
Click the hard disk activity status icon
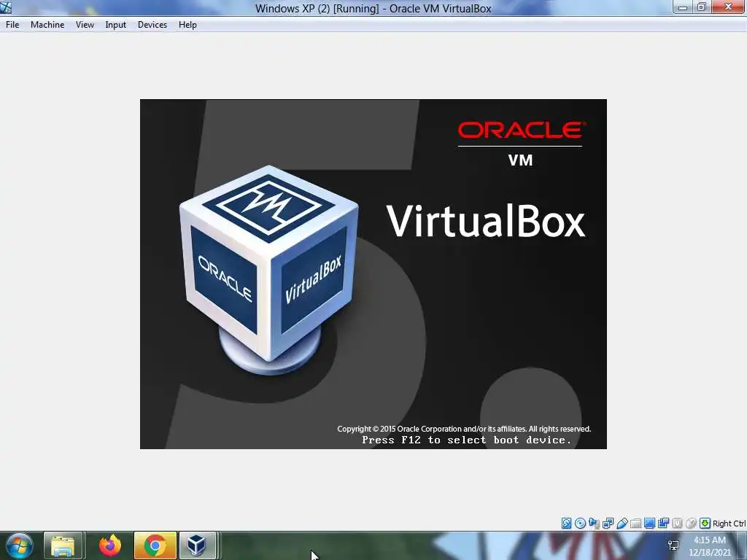coord(566,524)
